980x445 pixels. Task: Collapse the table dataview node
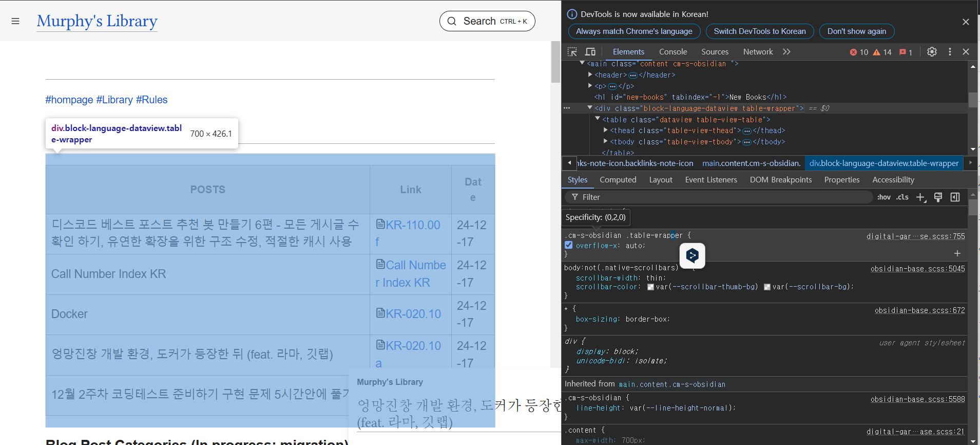pyautogui.click(x=598, y=119)
